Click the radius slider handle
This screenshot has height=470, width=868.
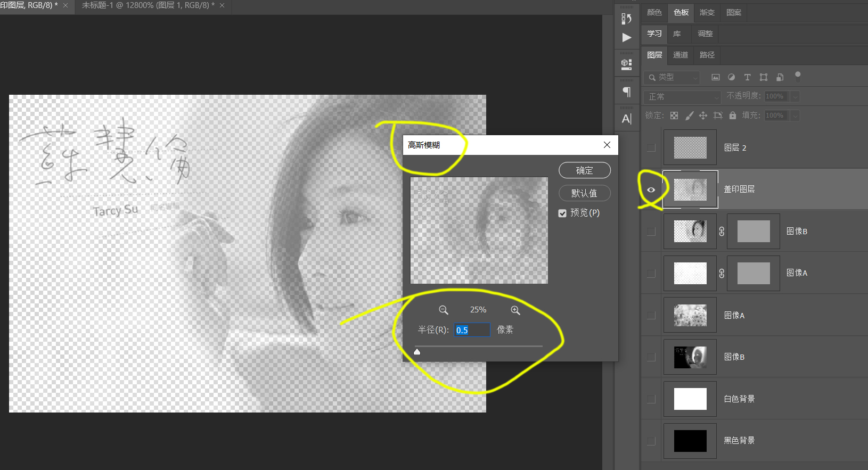[417, 351]
